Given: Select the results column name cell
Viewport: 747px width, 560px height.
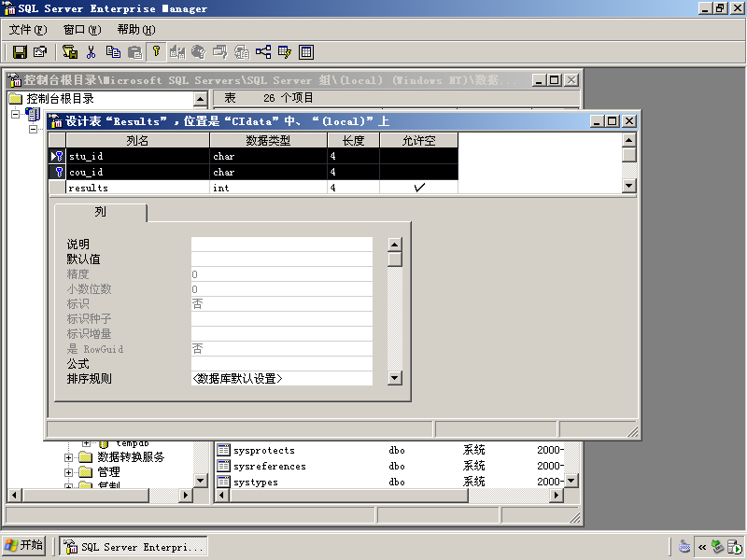Looking at the screenshot, I should click(137, 188).
